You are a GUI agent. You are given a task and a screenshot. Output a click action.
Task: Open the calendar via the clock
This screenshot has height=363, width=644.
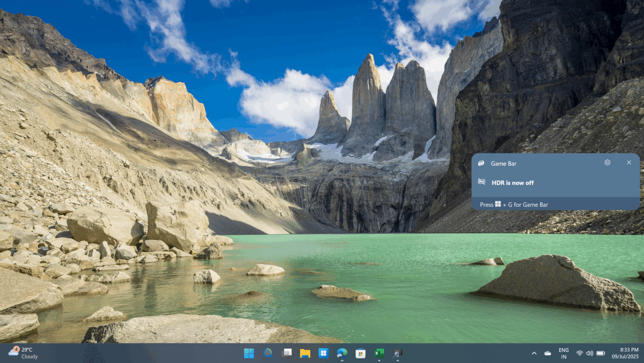[x=624, y=353]
